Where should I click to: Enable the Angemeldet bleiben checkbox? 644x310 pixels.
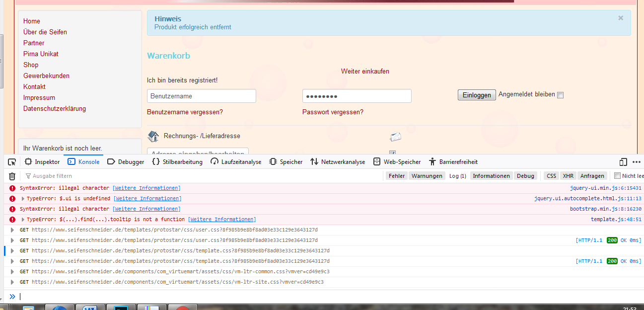[560, 95]
